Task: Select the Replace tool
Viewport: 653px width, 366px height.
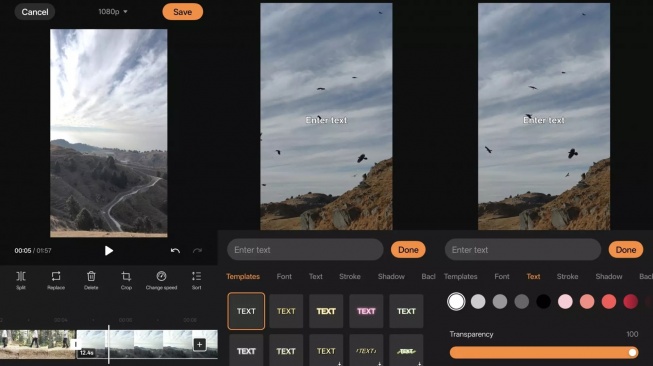Action: [56, 280]
